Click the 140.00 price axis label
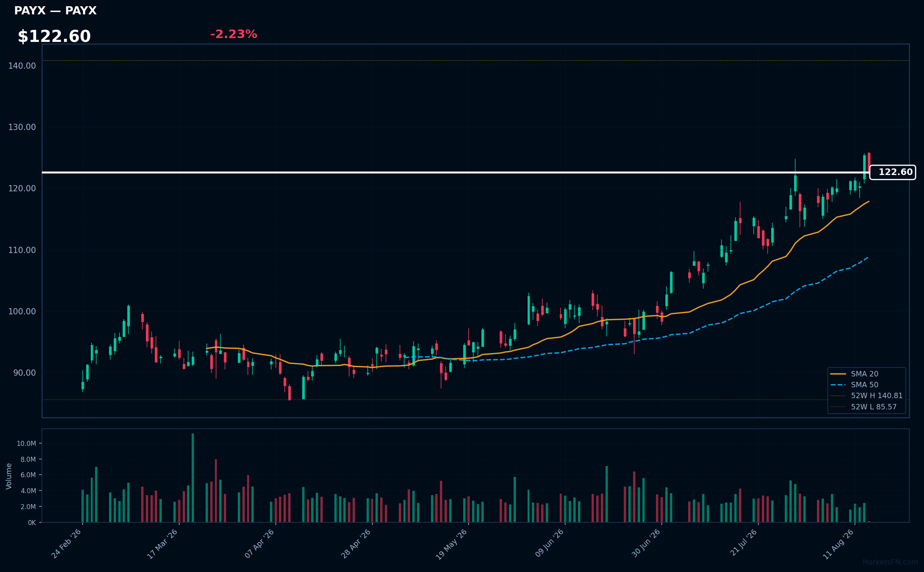 coord(22,66)
